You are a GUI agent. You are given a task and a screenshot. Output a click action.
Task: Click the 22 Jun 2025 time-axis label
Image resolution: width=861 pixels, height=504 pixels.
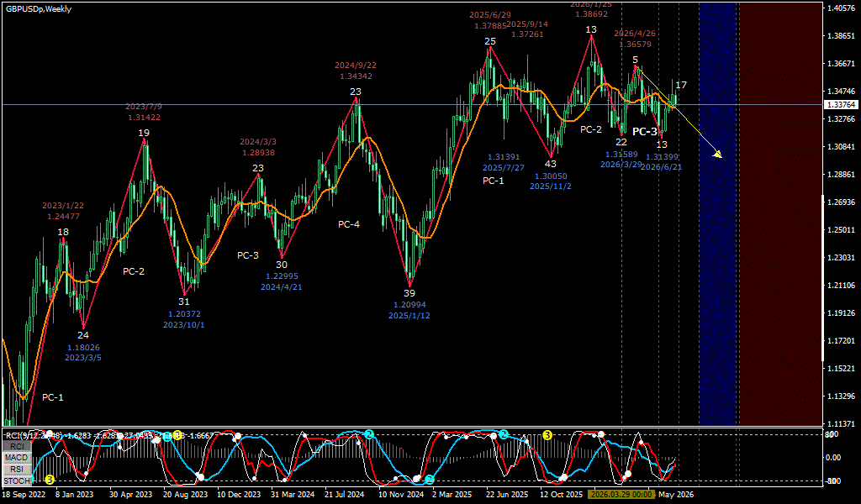coord(507,494)
